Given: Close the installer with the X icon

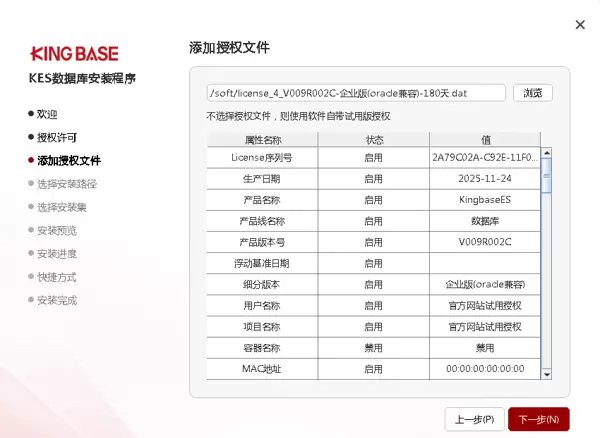Looking at the screenshot, I should coord(580,25).
